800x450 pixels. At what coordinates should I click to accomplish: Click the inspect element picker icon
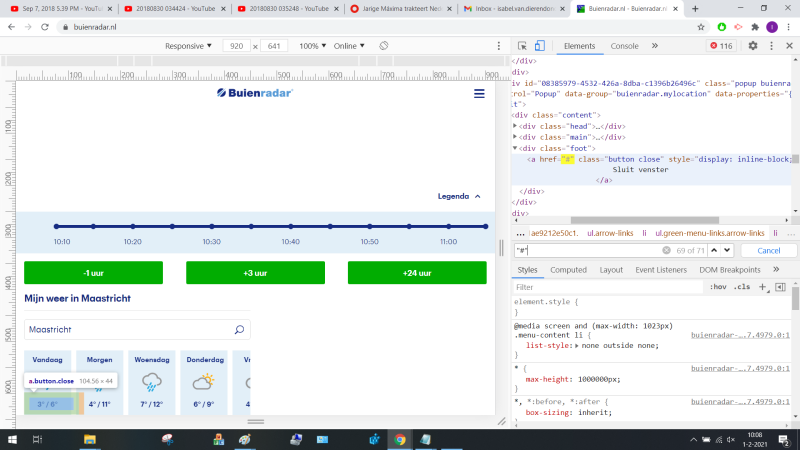click(523, 46)
